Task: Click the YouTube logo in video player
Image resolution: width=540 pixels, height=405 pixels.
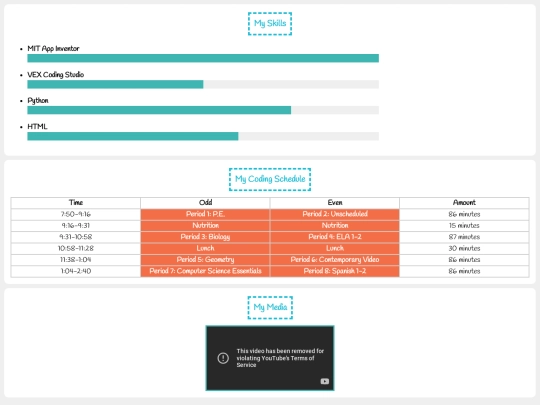Action: point(324,381)
